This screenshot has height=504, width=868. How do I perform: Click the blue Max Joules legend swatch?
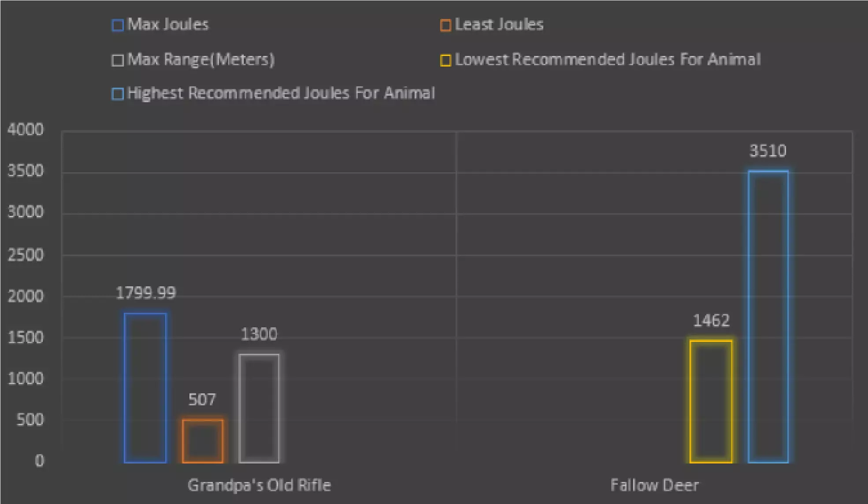[118, 25]
